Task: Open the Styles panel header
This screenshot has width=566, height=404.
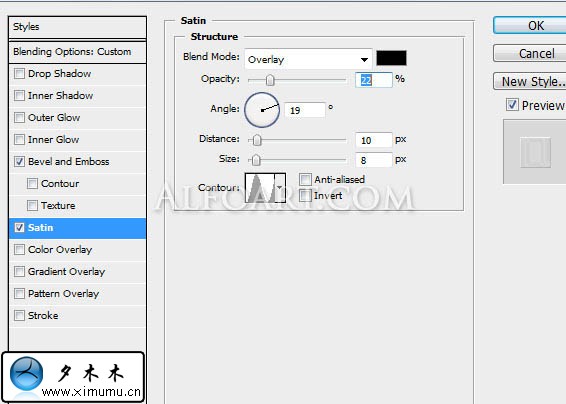Action: 77,27
